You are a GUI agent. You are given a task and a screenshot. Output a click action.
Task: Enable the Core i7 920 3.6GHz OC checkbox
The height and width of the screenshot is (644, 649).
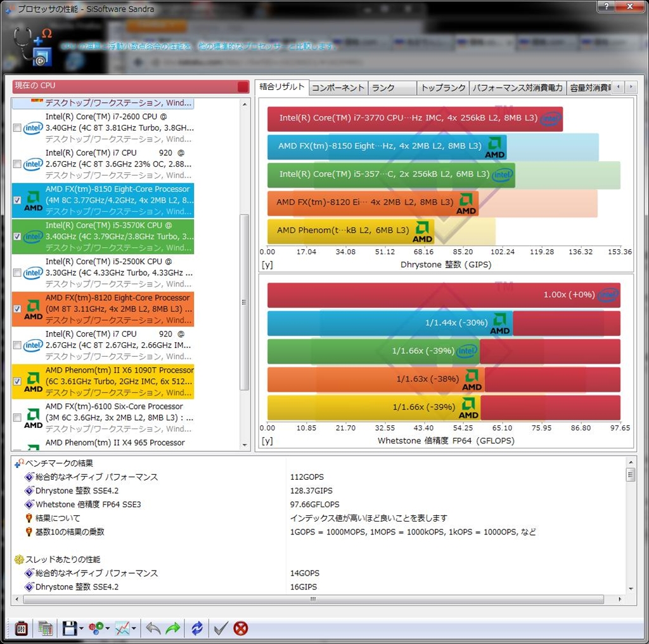(17, 164)
